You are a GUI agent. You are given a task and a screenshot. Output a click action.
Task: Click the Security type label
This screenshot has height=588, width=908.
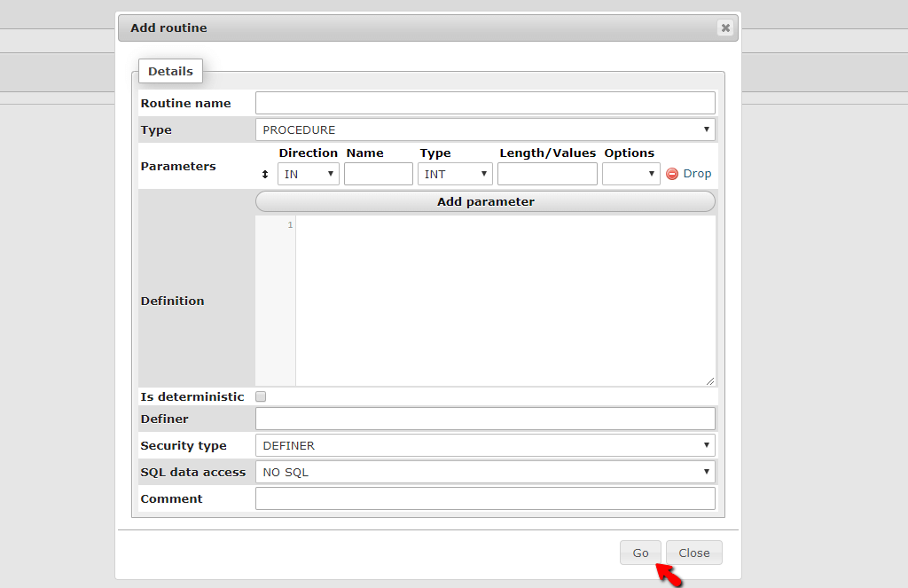tap(184, 445)
